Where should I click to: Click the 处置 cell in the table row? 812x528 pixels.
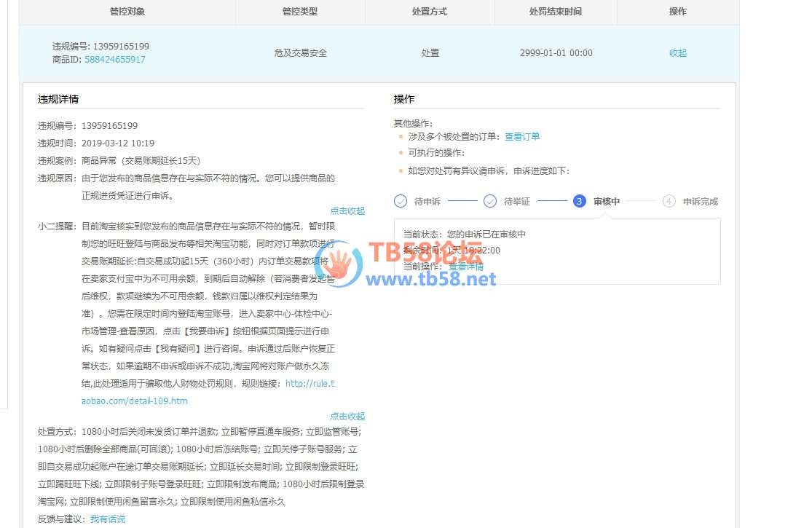(430, 52)
